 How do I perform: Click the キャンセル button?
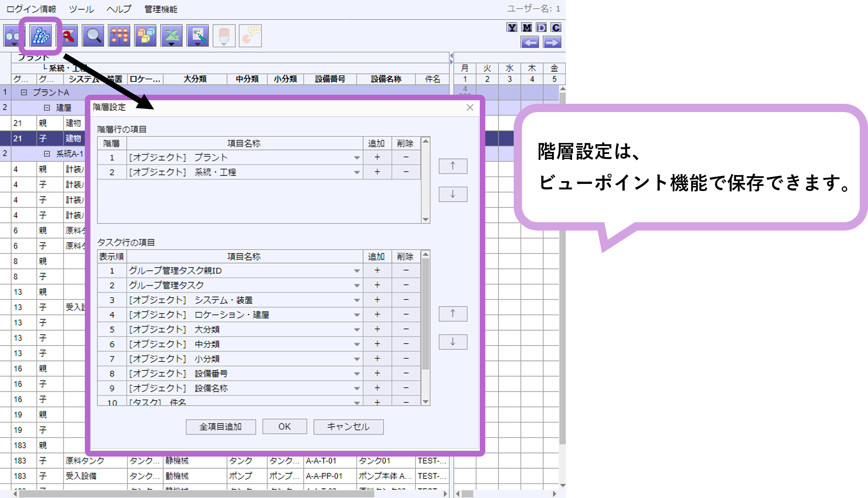[x=348, y=427]
